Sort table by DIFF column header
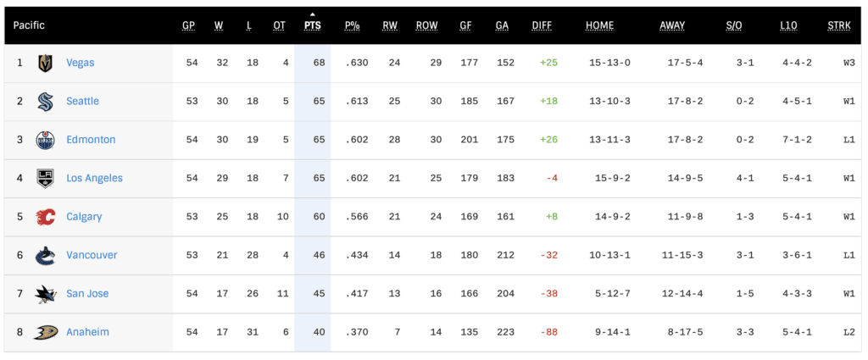 pos(542,25)
